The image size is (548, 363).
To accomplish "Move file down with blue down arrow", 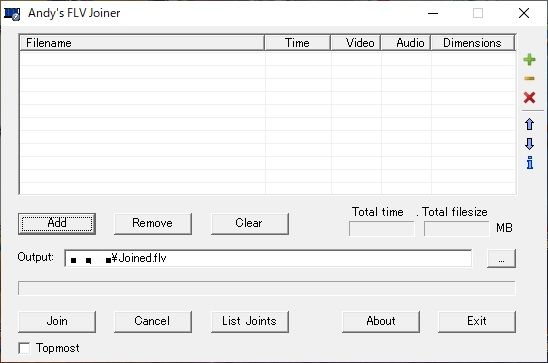I will (x=529, y=144).
